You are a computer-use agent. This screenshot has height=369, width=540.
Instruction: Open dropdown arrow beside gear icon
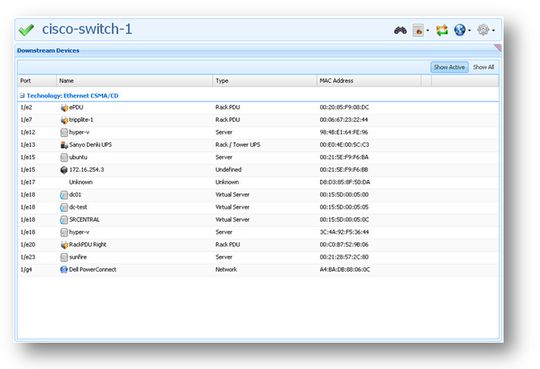[x=493, y=31]
